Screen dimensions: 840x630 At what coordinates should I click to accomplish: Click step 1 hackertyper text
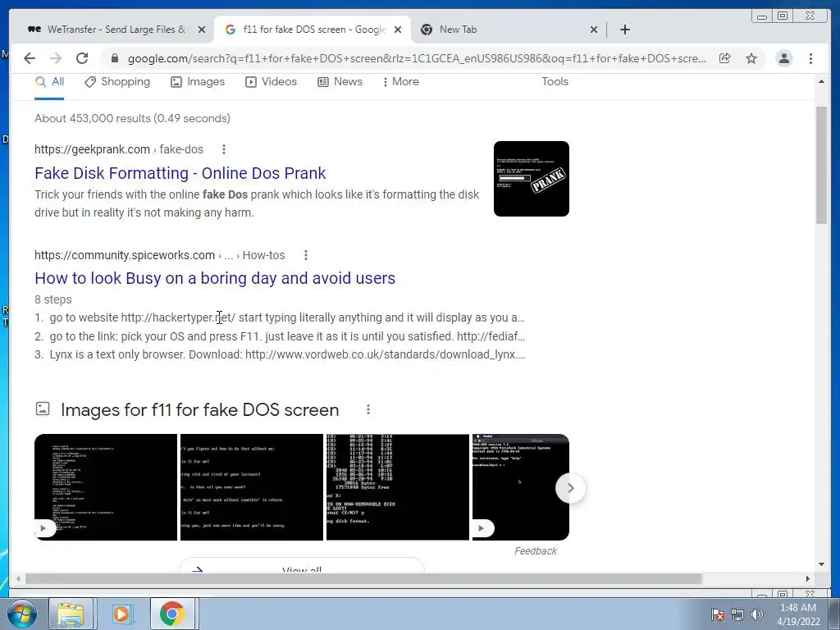(x=286, y=317)
